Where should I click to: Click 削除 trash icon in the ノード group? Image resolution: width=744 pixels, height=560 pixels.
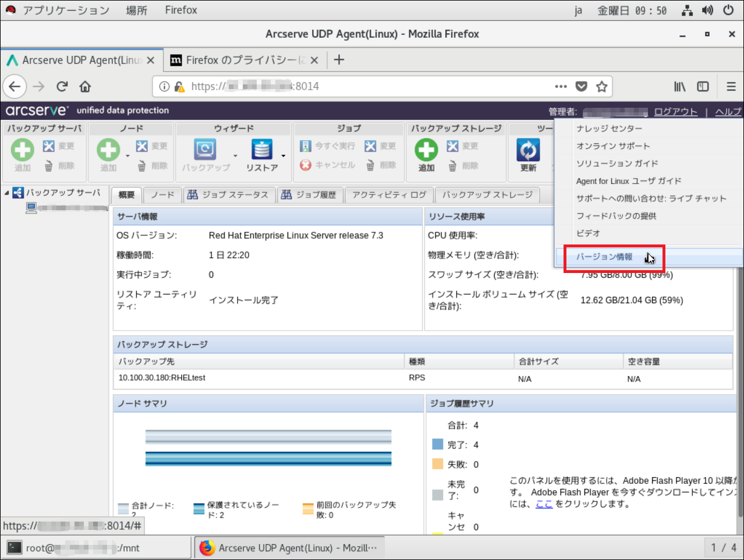[x=142, y=166]
